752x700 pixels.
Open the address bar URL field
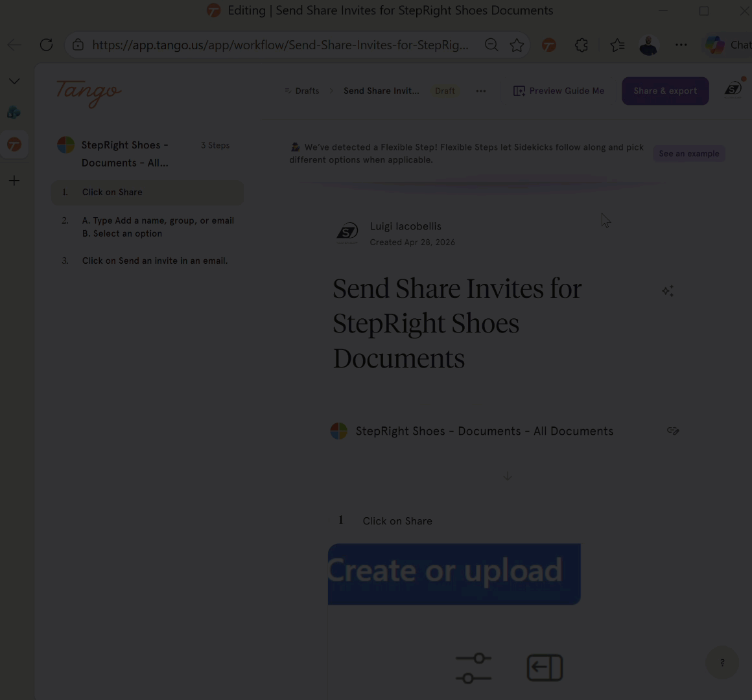[x=280, y=45]
